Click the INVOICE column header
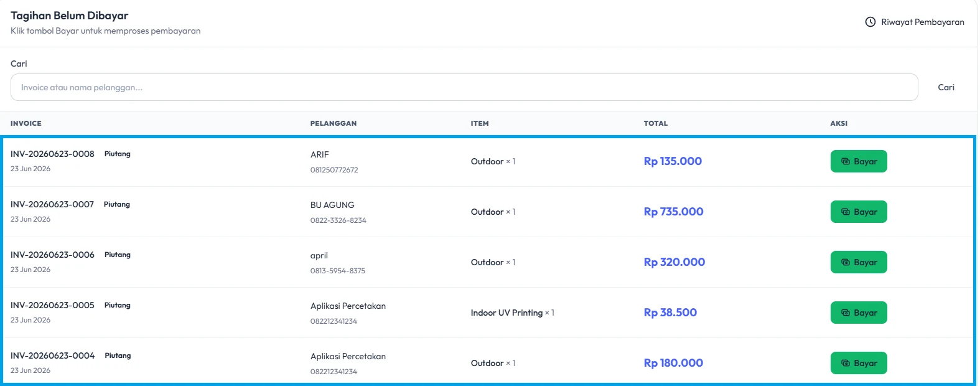 coord(26,123)
